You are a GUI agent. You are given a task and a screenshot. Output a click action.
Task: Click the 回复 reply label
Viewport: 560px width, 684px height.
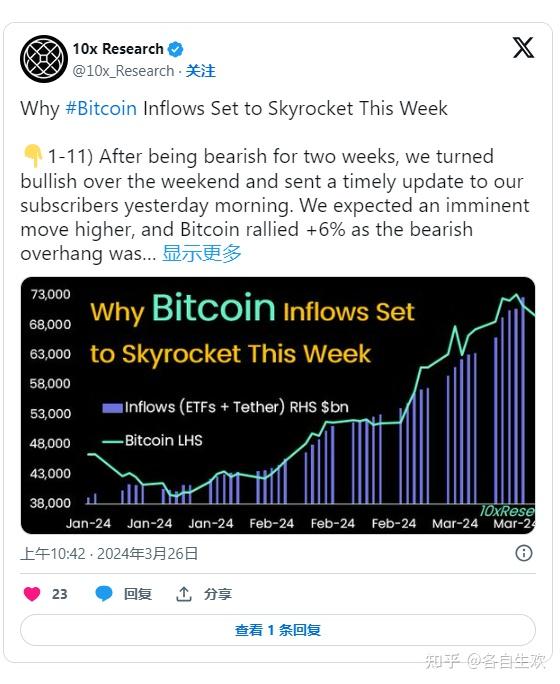point(138,594)
